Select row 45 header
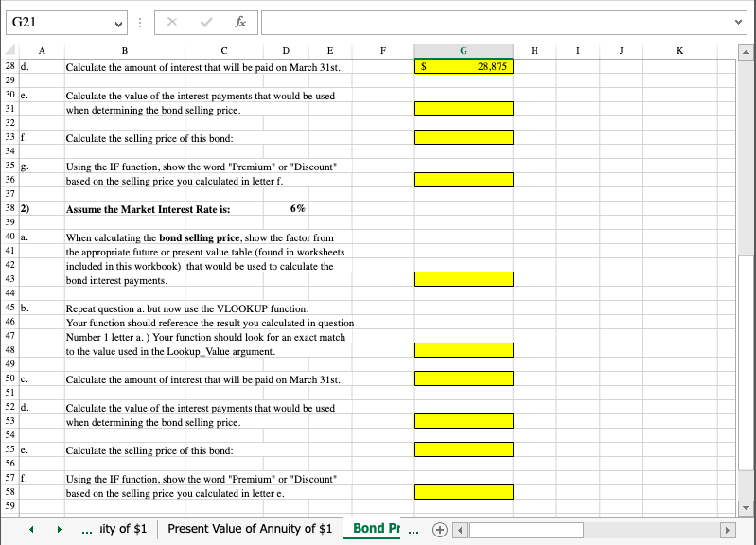Viewport: 756px width, 545px height. [10, 308]
